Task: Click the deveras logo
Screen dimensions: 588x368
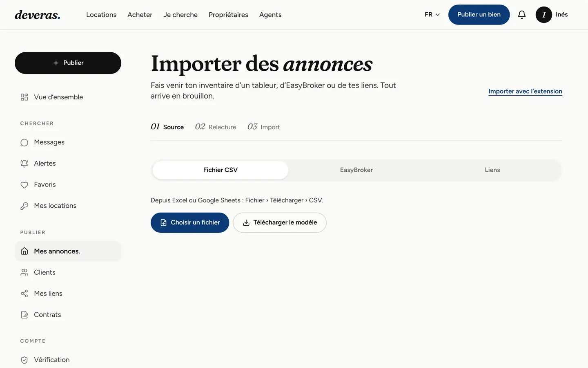Action: pos(38,15)
